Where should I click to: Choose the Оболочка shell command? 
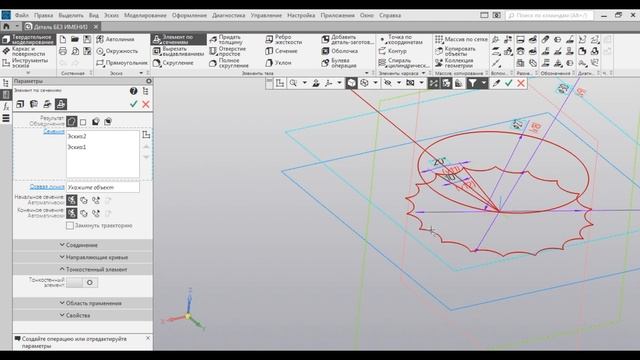click(x=340, y=51)
